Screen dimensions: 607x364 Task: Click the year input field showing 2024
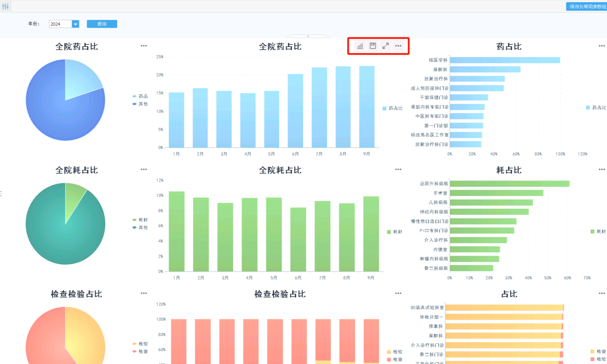coord(60,24)
